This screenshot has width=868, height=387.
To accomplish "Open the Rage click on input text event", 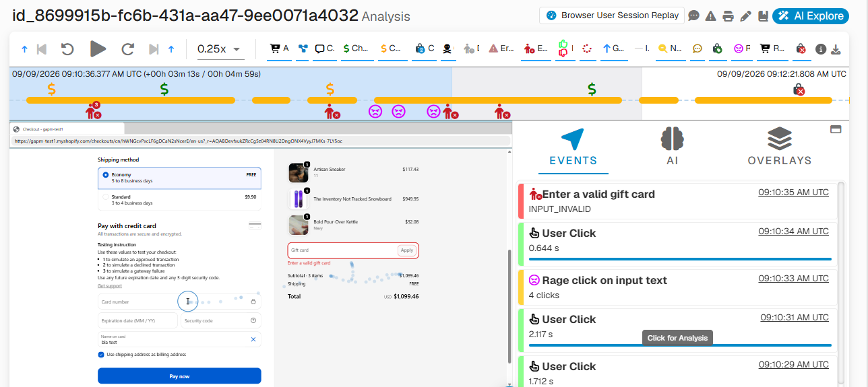I will tap(677, 287).
